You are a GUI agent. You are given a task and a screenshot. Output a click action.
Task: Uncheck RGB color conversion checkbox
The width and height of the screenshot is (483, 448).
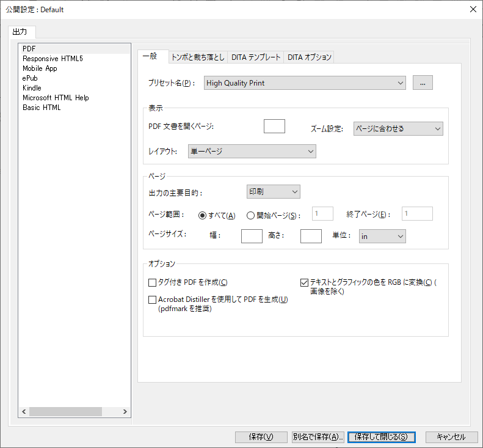(x=305, y=282)
